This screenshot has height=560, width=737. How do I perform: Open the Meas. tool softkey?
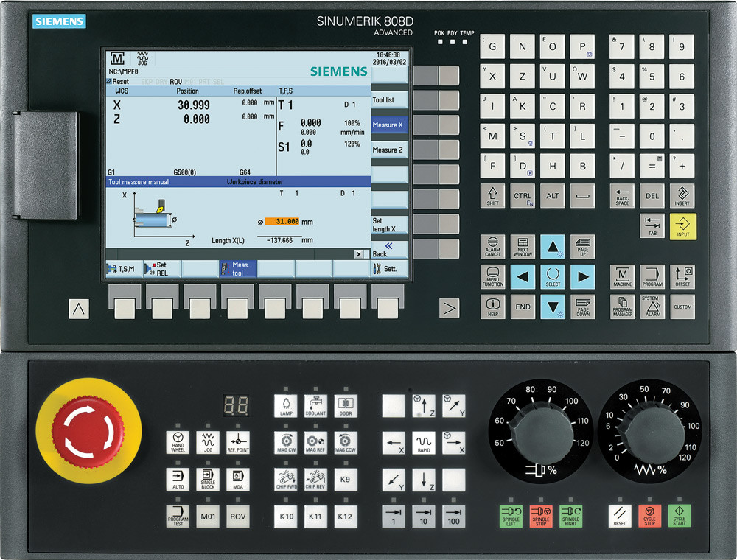pyautogui.click(x=238, y=269)
